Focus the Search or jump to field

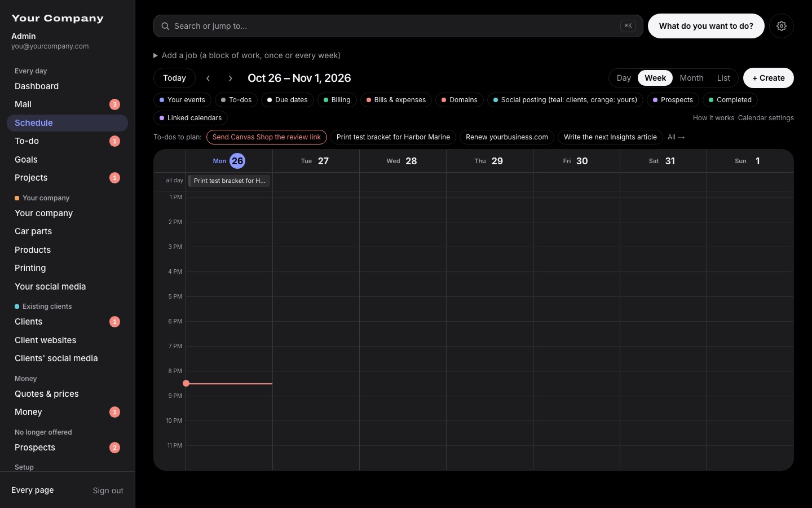coord(398,26)
